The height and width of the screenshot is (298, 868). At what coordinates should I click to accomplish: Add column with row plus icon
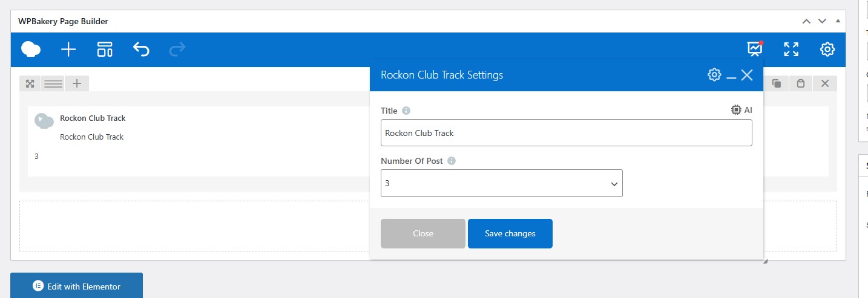(77, 83)
